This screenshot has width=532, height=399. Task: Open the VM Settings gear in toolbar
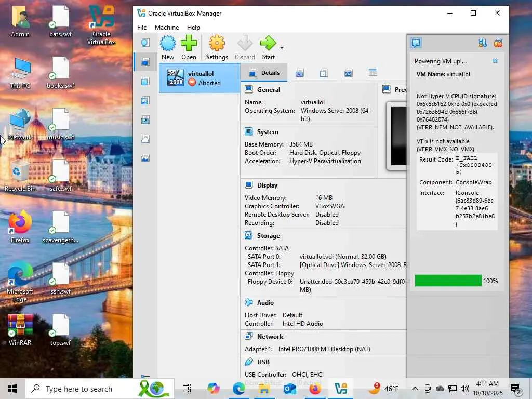pos(217,48)
